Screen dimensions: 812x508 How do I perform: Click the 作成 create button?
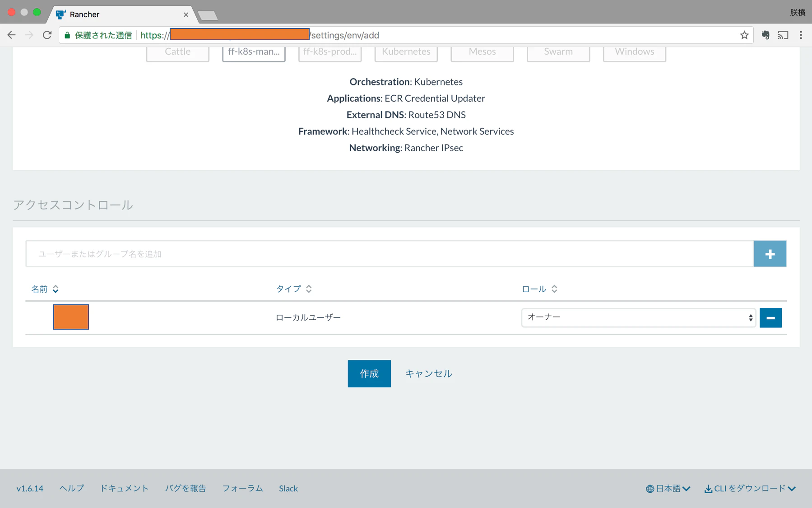[369, 373]
